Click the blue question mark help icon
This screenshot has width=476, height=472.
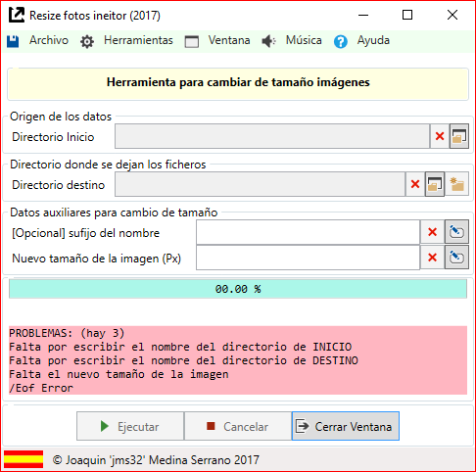tap(341, 42)
